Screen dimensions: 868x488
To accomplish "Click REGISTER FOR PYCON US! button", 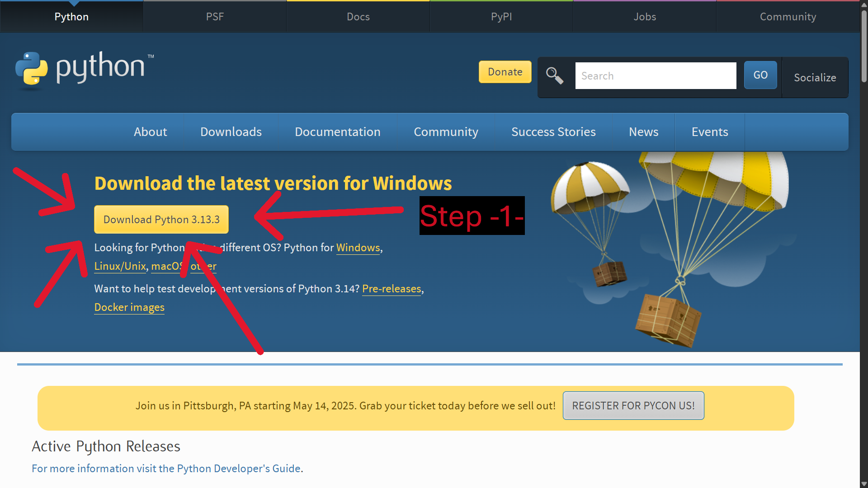I will tap(633, 406).
